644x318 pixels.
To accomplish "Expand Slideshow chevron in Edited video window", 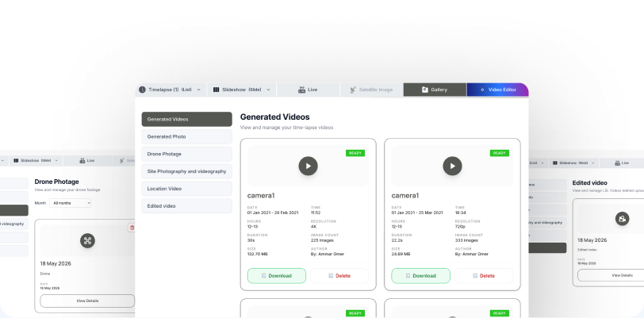I will 592,163.
